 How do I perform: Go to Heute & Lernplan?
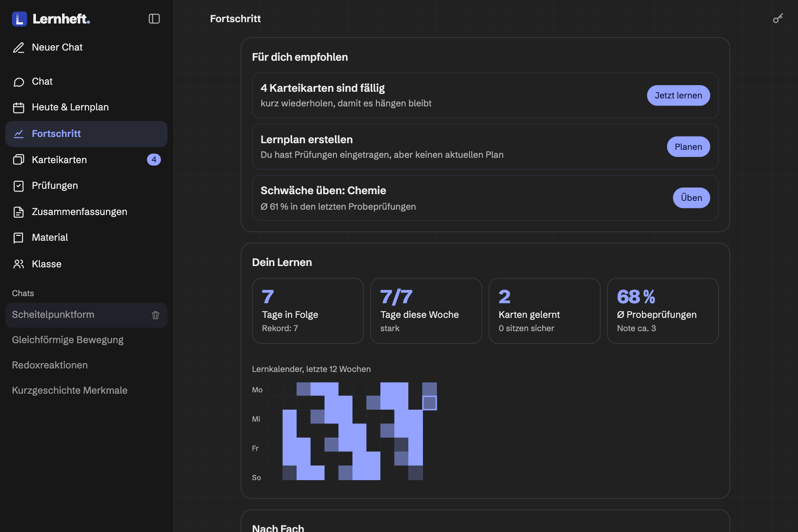86,107
